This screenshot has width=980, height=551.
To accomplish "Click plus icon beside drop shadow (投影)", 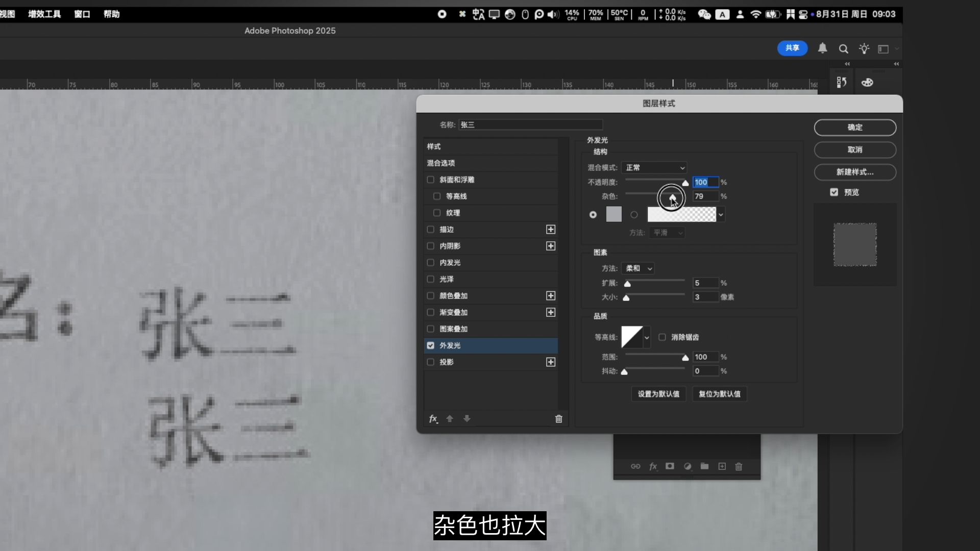I will coord(550,362).
